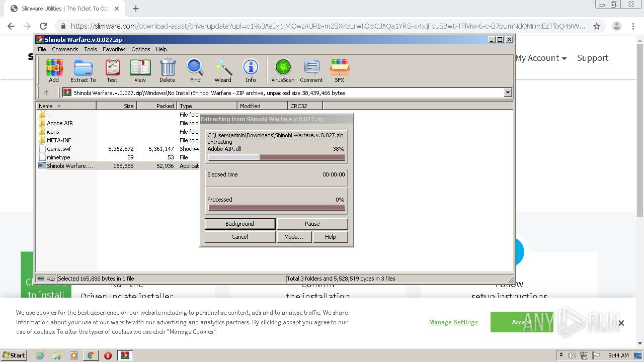Select Game.swf file
The image size is (644, 362).
[x=59, y=149]
